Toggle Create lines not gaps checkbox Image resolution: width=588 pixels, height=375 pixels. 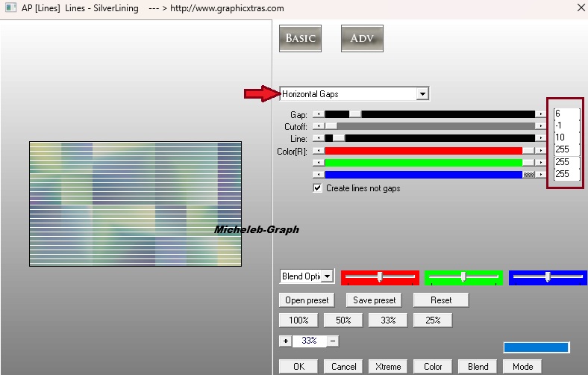tap(319, 188)
